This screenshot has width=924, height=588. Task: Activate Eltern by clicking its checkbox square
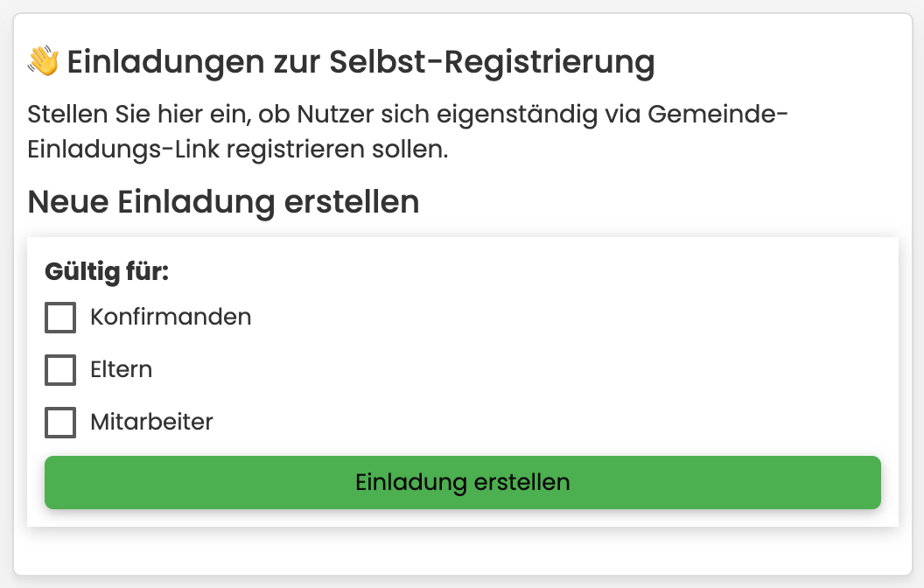click(59, 370)
